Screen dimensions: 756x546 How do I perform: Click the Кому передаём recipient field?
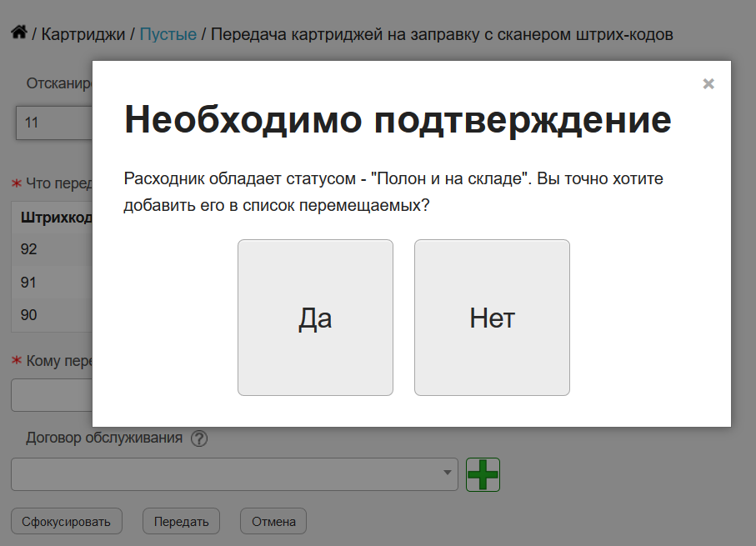pos(52,395)
